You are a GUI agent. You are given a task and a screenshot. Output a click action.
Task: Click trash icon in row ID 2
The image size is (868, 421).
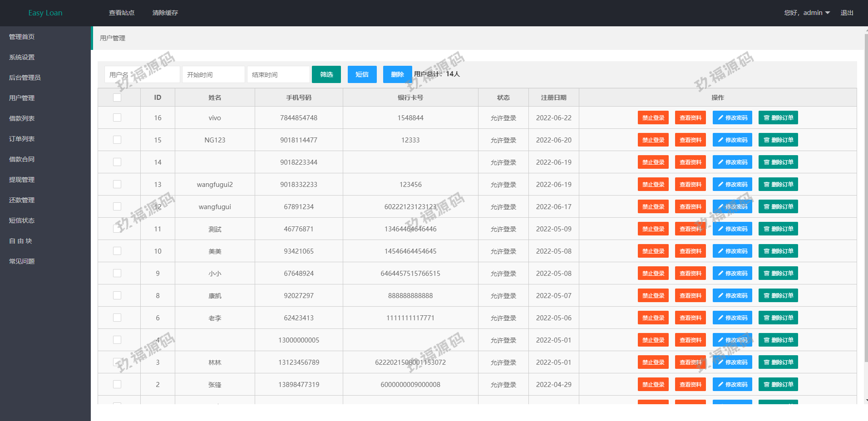pos(766,385)
